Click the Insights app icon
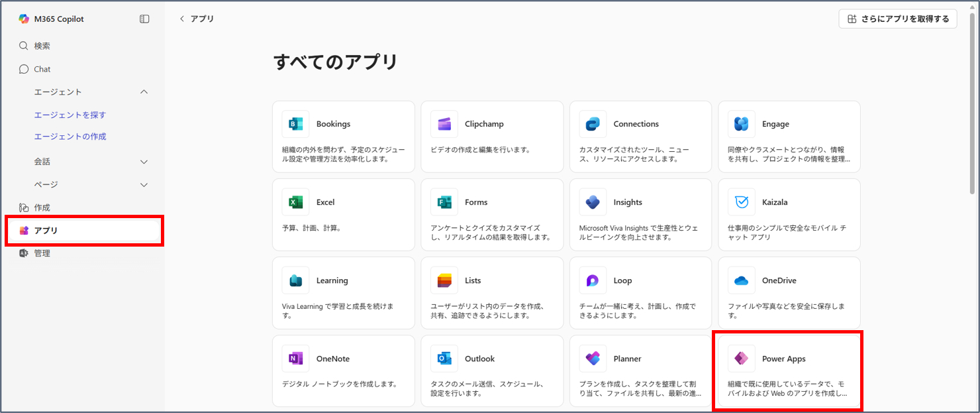The width and height of the screenshot is (980, 413). click(x=593, y=202)
